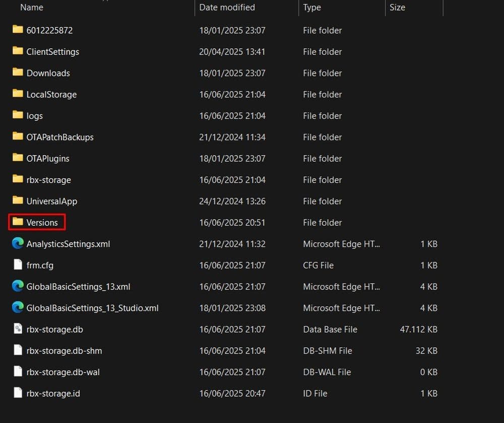
Task: Select the 6012225872 folder
Action: 49,30
